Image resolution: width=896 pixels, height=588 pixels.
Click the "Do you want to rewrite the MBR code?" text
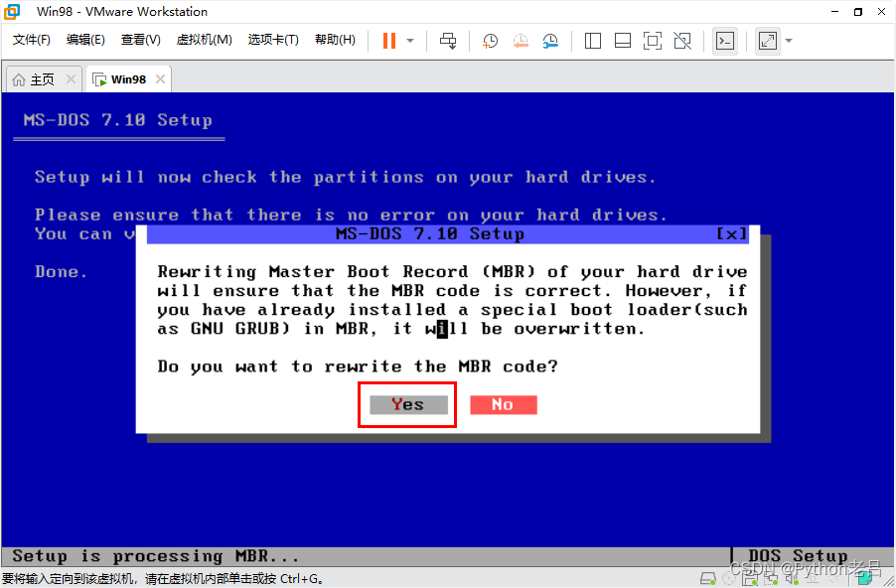[358, 367]
